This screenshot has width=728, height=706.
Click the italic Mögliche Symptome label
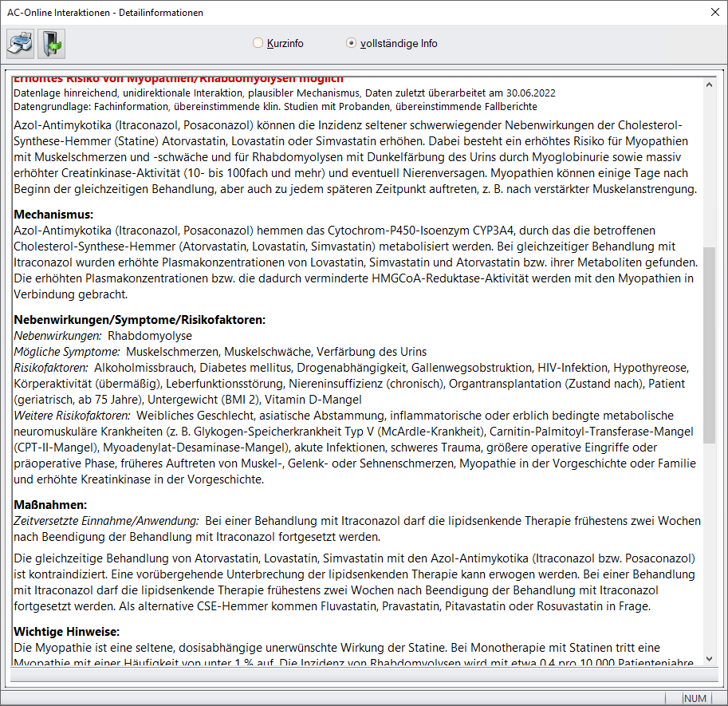[x=67, y=352]
